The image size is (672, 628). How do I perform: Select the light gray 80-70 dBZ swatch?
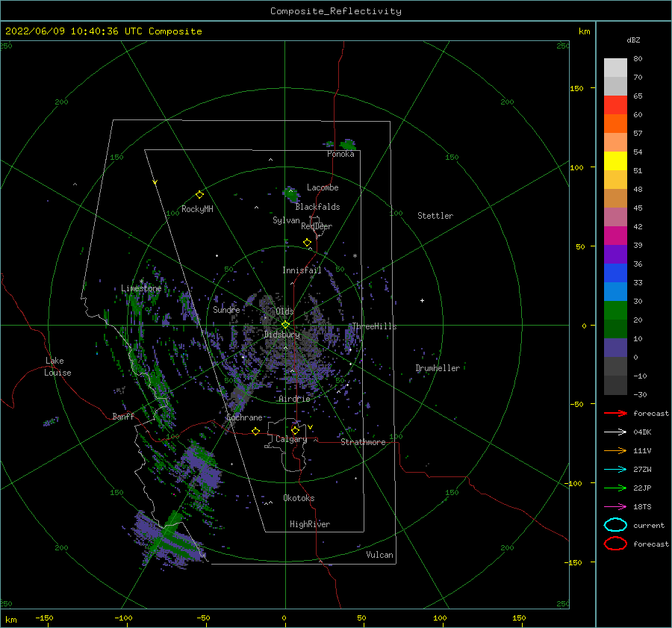(x=615, y=68)
